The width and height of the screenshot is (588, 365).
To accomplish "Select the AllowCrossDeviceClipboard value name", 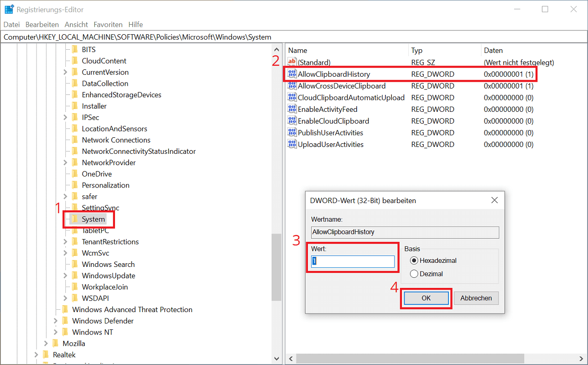I will 342,86.
